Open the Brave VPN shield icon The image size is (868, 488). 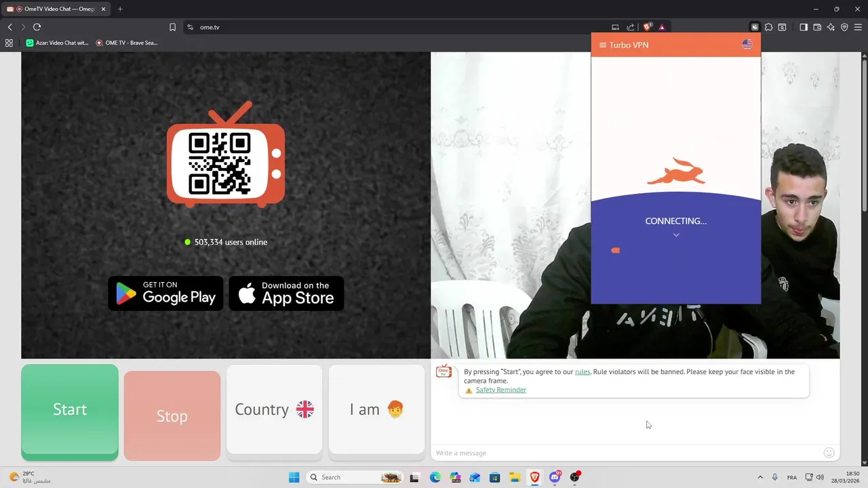(844, 27)
